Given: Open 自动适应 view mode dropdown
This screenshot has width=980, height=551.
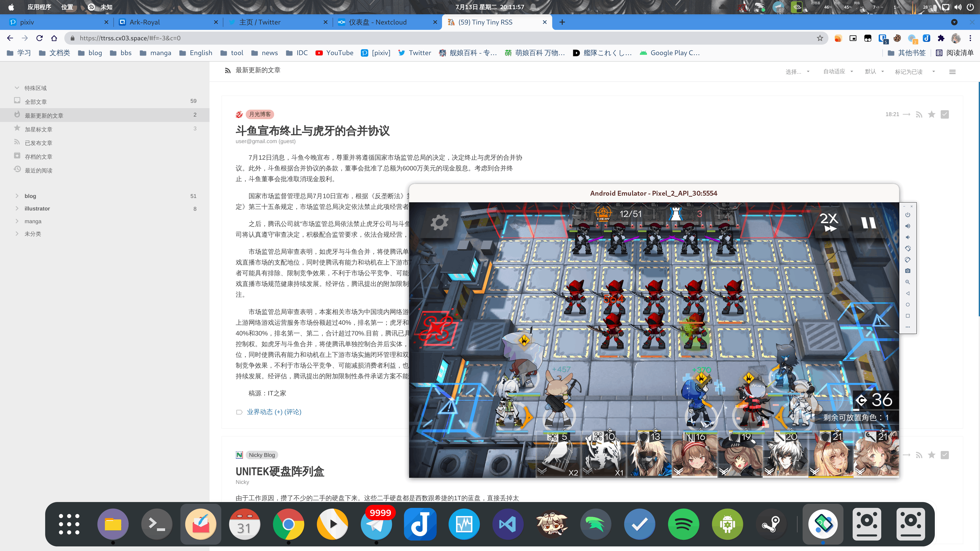Looking at the screenshot, I should click(x=838, y=71).
